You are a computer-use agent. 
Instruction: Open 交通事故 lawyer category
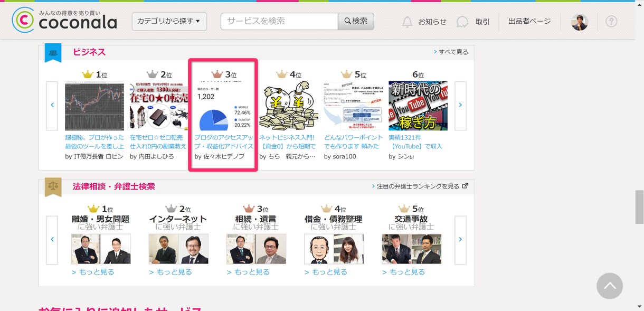click(x=411, y=219)
